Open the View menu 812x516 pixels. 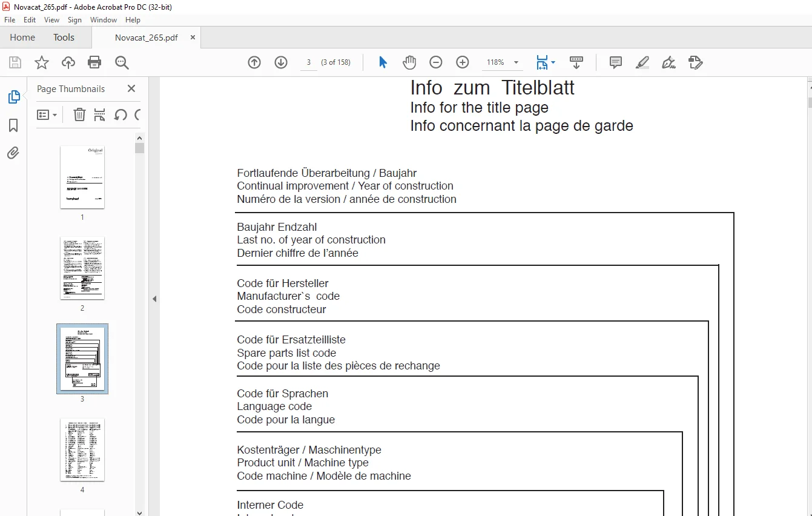pos(52,20)
